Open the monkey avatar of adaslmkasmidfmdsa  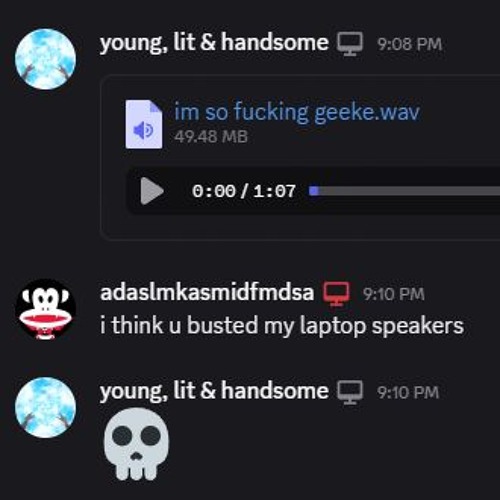tap(45, 309)
